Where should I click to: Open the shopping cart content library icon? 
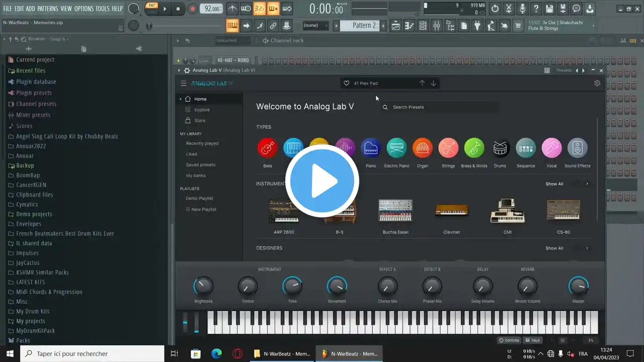pyautogui.click(x=518, y=26)
